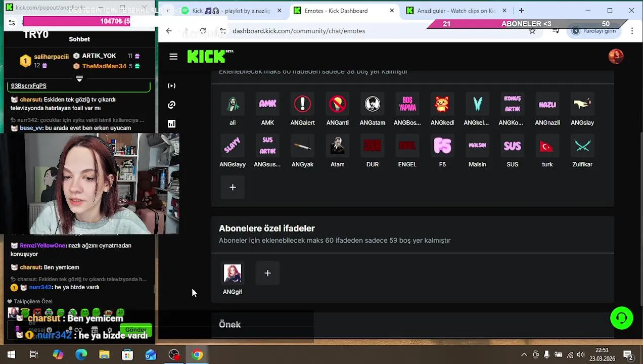The width and height of the screenshot is (643, 364).
Task: Select the ANGBos emote
Action: click(x=407, y=104)
